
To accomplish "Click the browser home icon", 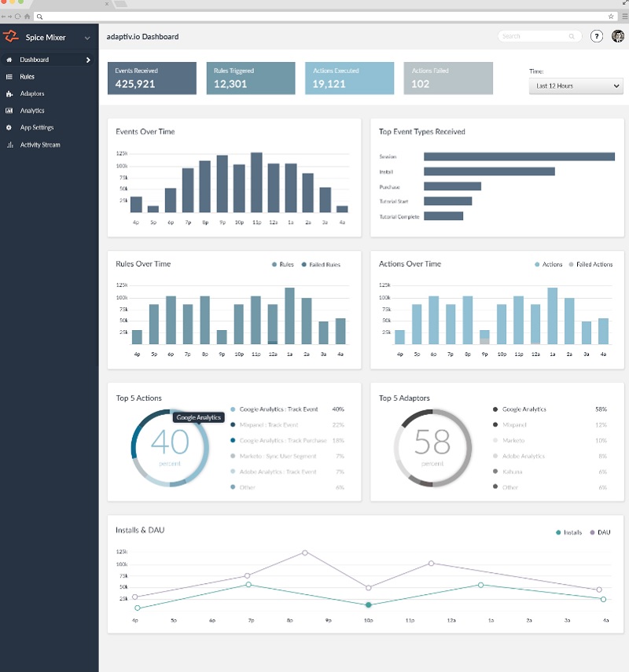I will point(27,17).
